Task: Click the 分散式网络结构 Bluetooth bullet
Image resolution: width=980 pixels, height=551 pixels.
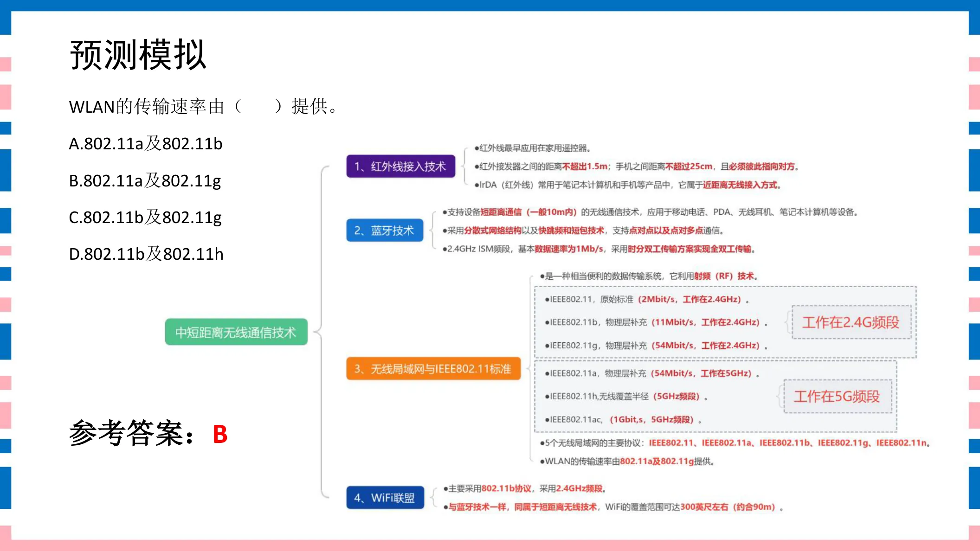Action: [583, 231]
